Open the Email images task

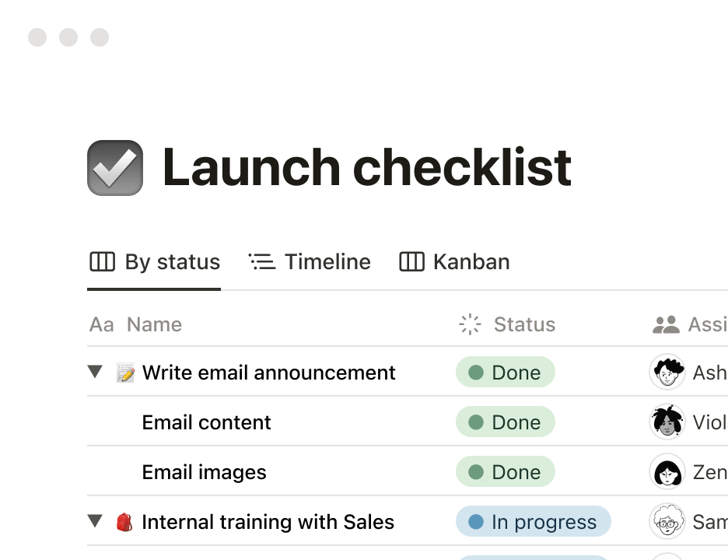coord(204,472)
